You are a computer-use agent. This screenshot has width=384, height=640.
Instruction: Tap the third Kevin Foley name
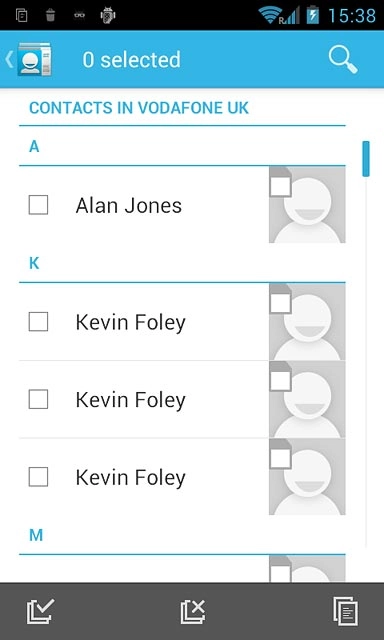(x=131, y=478)
